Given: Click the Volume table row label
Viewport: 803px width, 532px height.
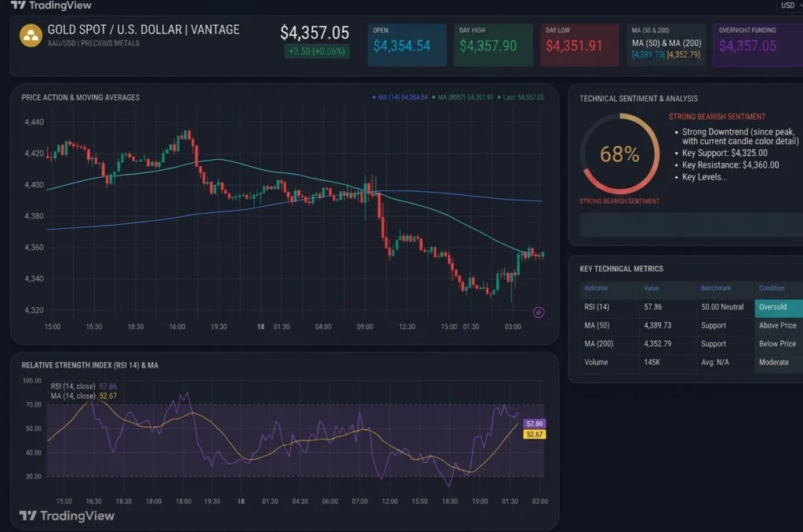Looking at the screenshot, I should [x=596, y=362].
